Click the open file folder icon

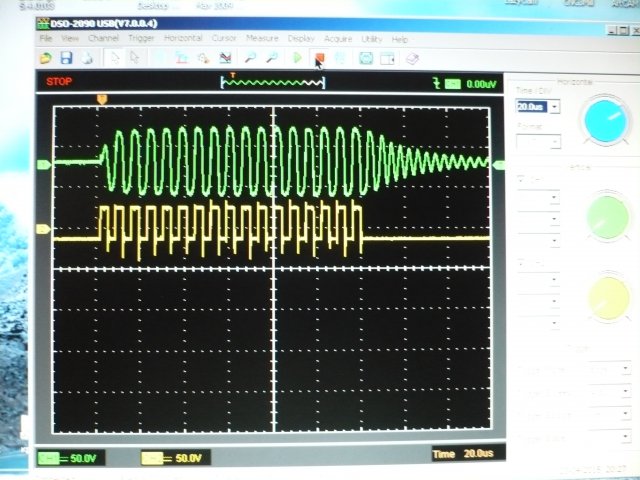46,59
